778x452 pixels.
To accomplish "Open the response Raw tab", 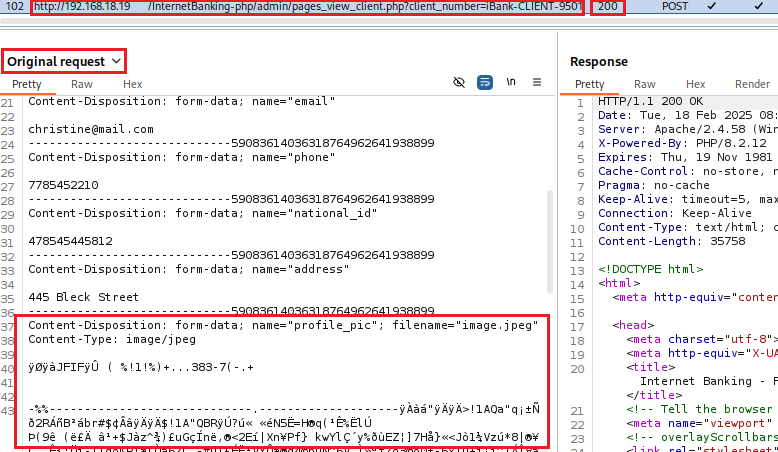I will point(645,84).
